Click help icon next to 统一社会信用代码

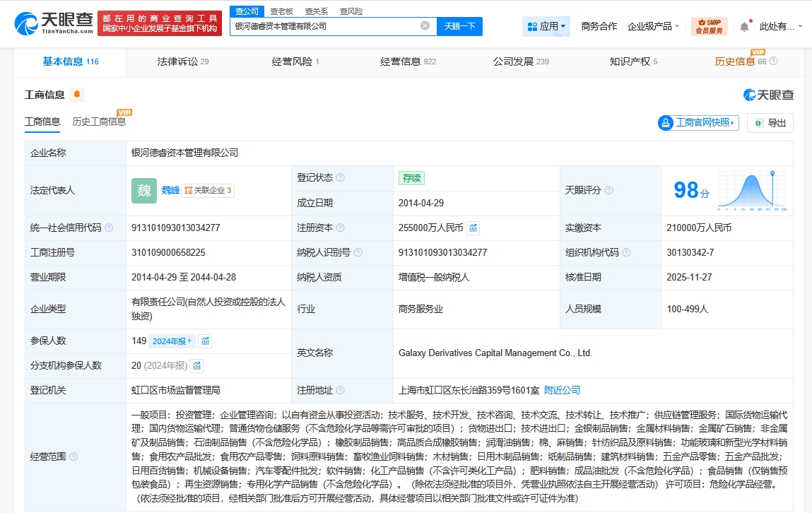pyautogui.click(x=109, y=228)
